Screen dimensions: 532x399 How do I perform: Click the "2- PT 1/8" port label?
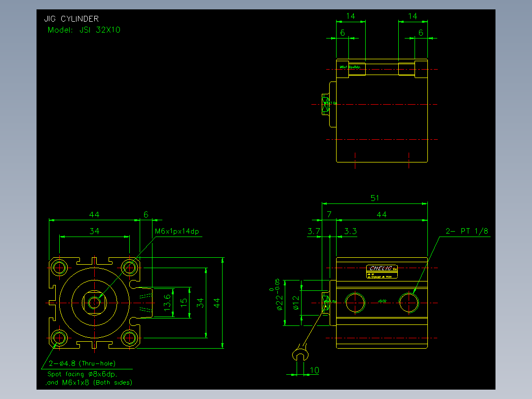tap(467, 231)
